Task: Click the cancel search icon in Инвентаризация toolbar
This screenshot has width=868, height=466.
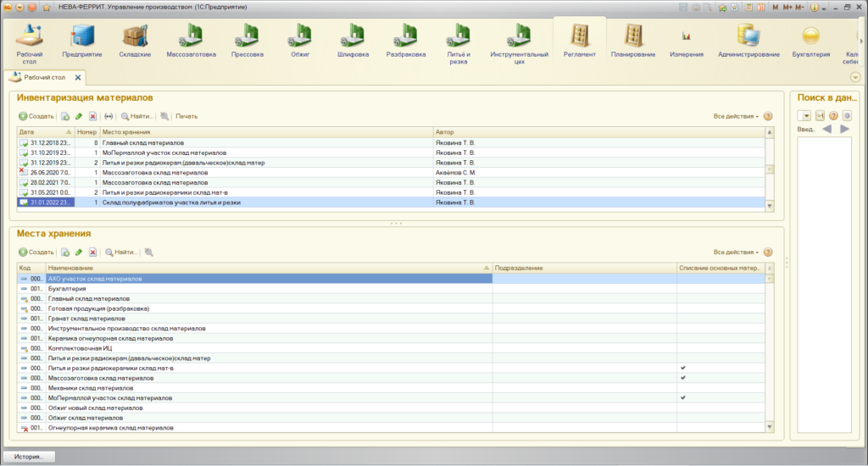Action: tap(164, 116)
